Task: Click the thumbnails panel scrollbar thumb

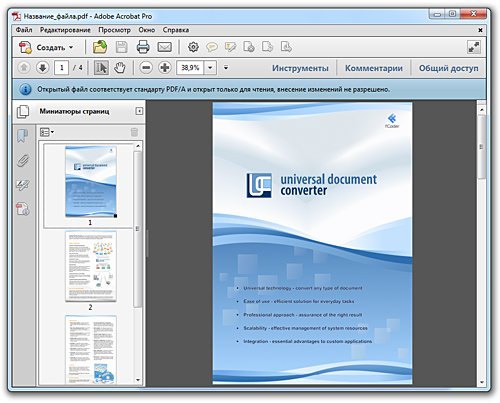Action: (x=138, y=229)
